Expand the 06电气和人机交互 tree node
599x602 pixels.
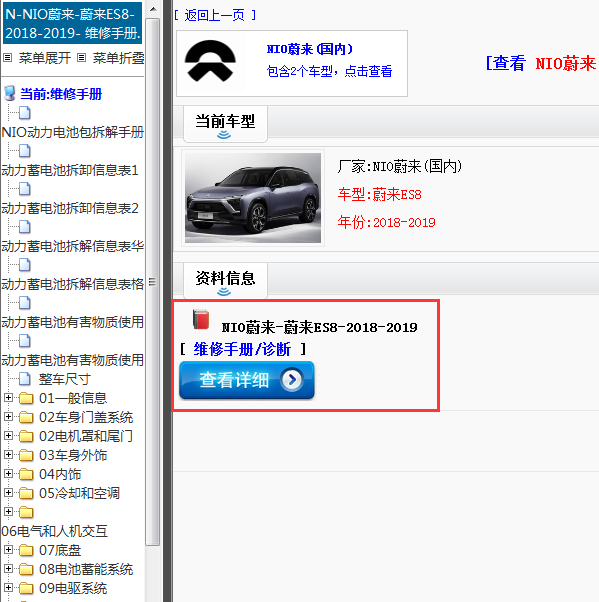coord(8,512)
